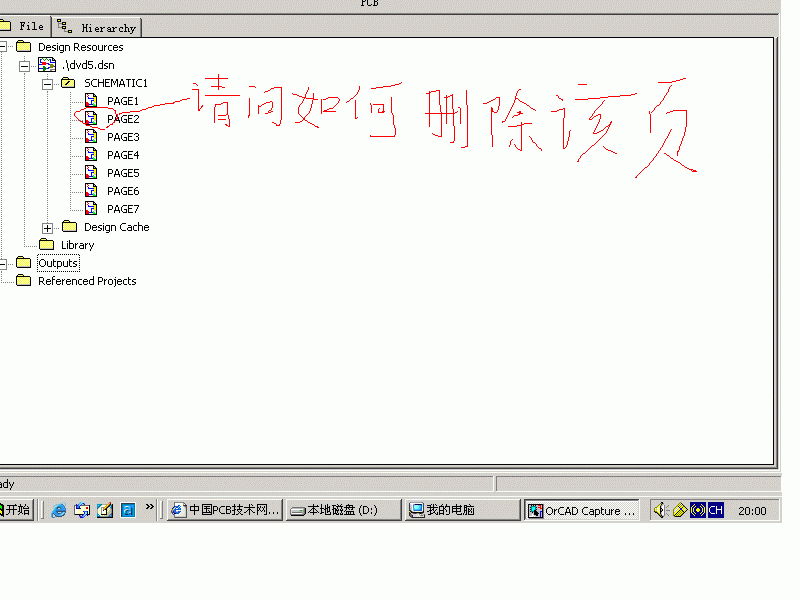Select the PAGE4 label
The image size is (800, 600).
click(x=123, y=155)
